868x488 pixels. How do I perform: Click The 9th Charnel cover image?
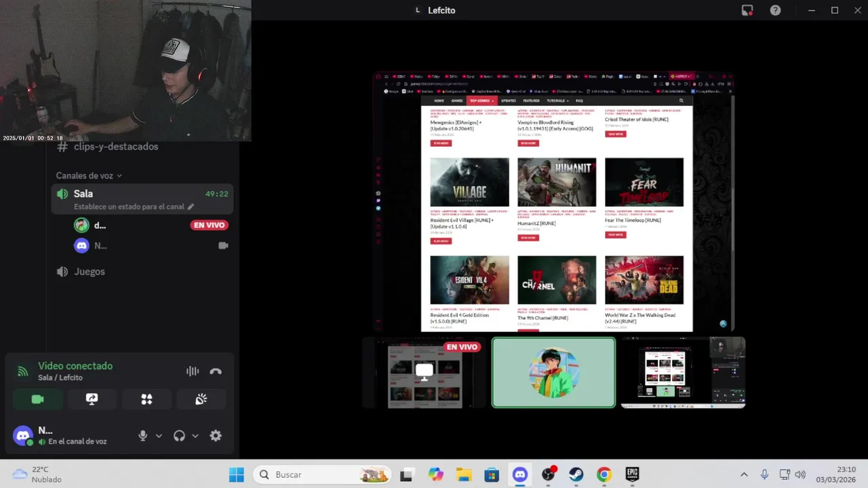[x=557, y=280]
